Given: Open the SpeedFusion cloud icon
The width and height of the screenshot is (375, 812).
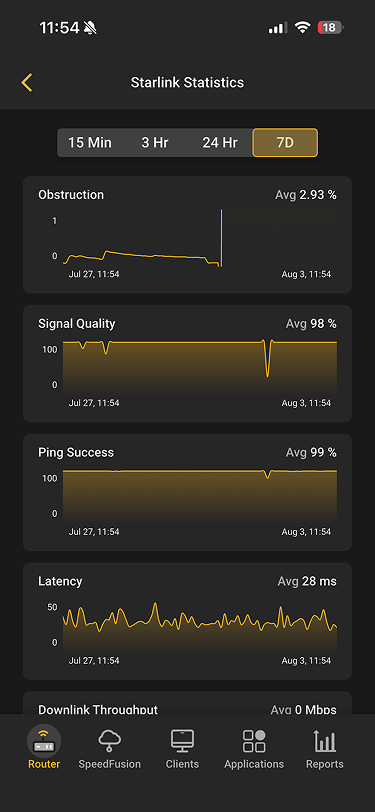Looking at the screenshot, I should pos(109,741).
